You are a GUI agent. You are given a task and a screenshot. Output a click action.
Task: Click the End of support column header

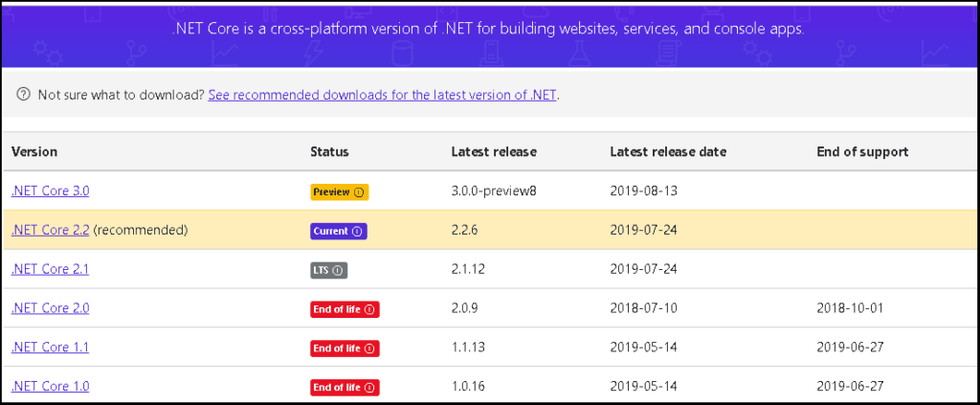point(862,152)
